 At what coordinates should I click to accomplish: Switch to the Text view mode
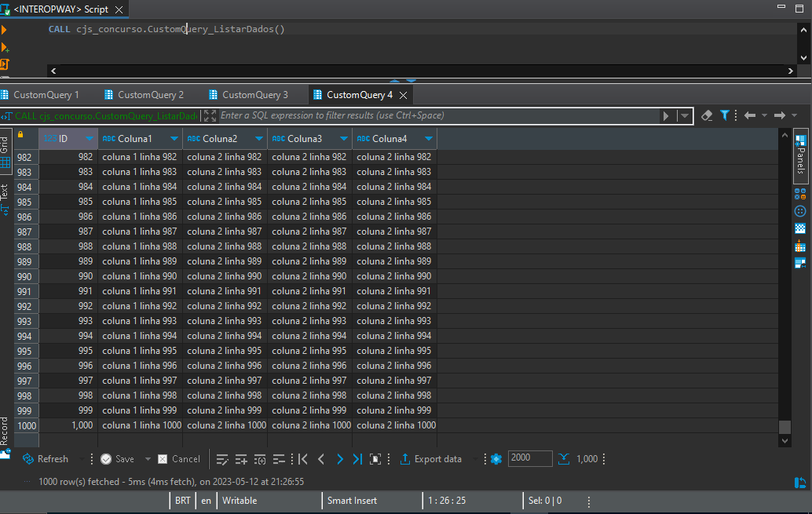point(5,196)
